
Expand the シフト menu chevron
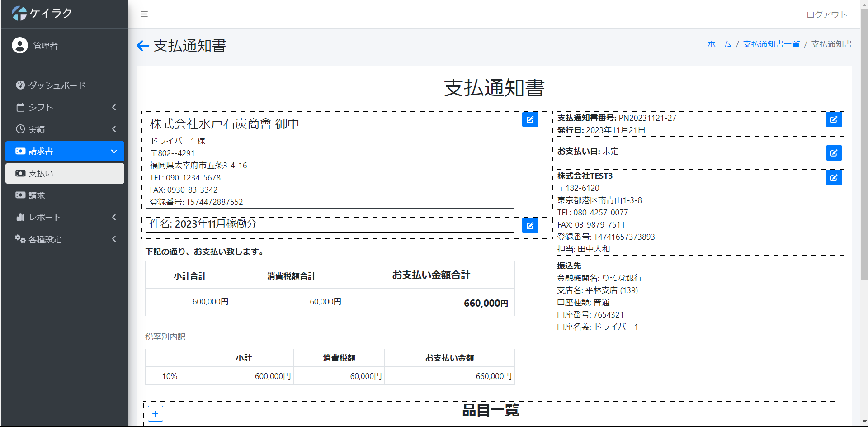pos(114,107)
